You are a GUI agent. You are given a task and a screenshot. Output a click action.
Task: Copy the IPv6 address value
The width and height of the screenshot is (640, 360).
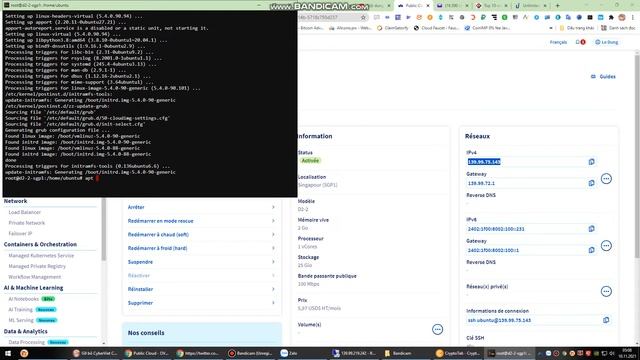coord(591,229)
